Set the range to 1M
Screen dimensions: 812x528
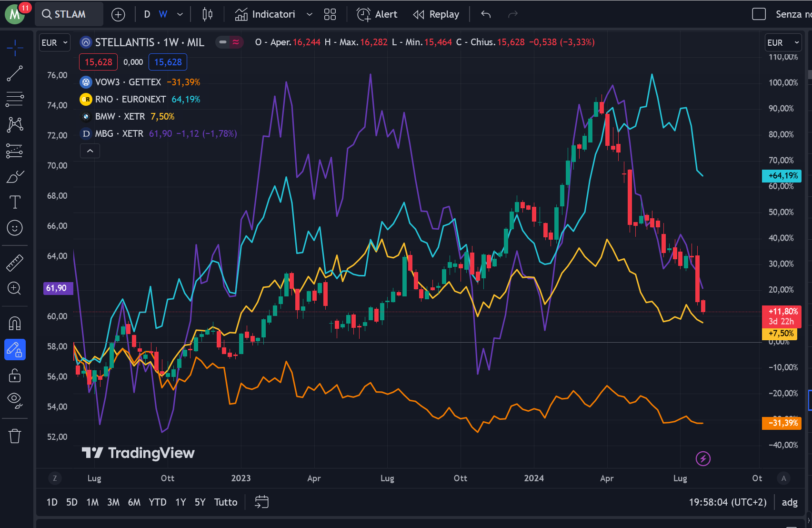pyautogui.click(x=92, y=502)
